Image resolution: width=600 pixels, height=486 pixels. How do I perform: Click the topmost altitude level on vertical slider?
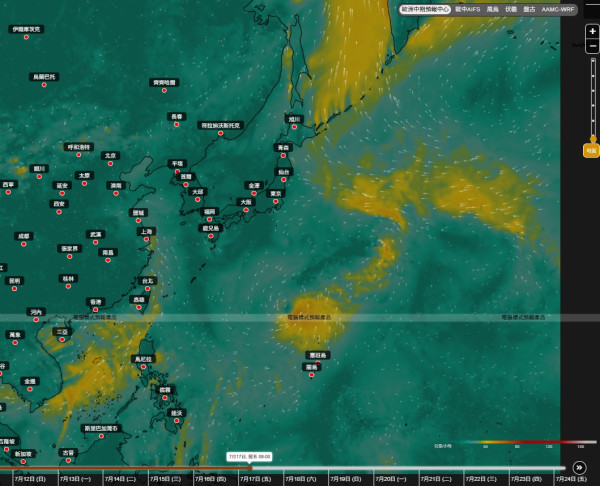[x=593, y=60]
